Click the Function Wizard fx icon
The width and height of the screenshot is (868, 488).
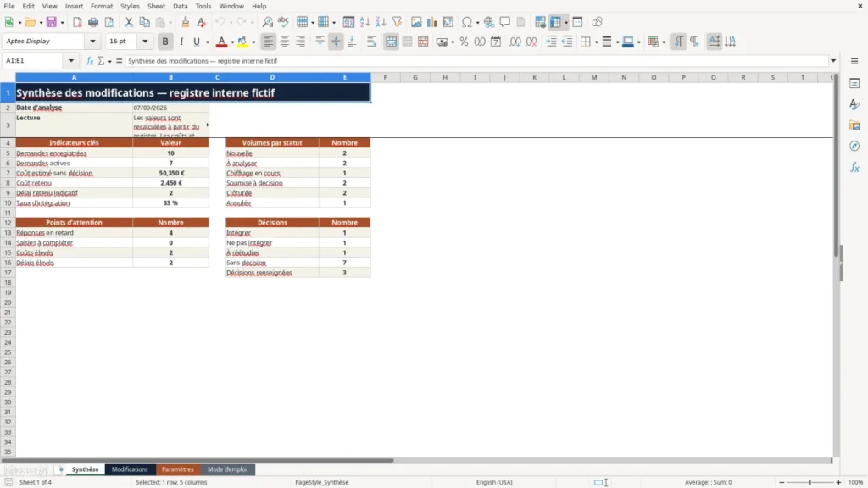(90, 61)
